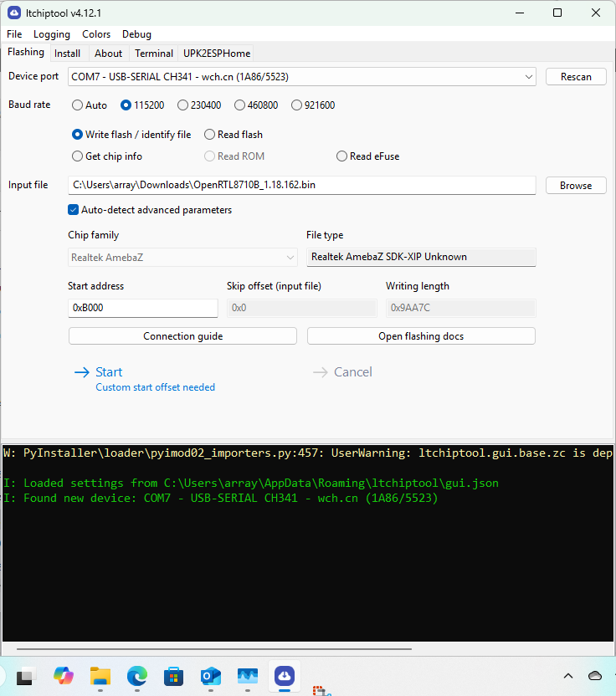Open the File menu
The height and width of the screenshot is (696, 616).
(14, 34)
